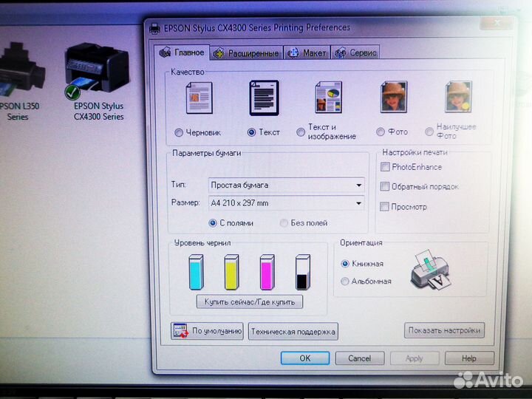Click the Text quality page icon
This screenshot has height=399, width=532.
(265, 98)
